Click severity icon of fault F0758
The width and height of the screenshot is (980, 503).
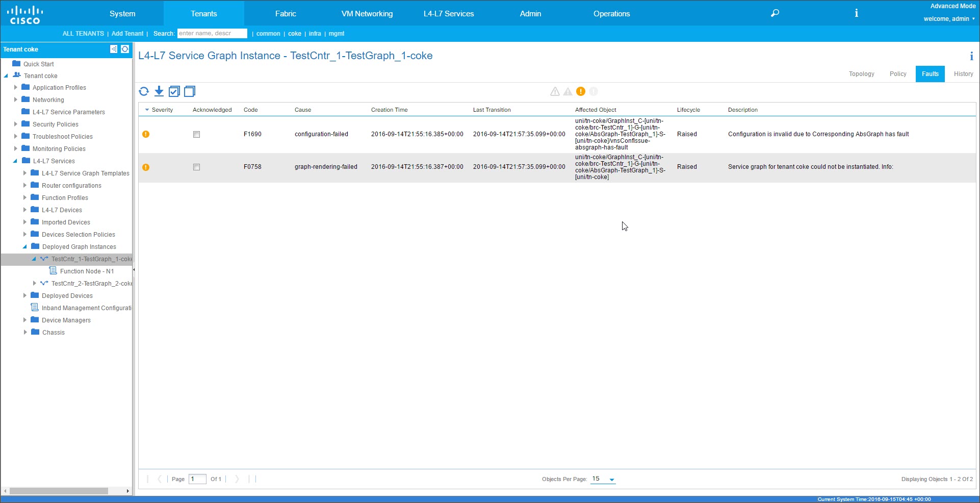(146, 167)
